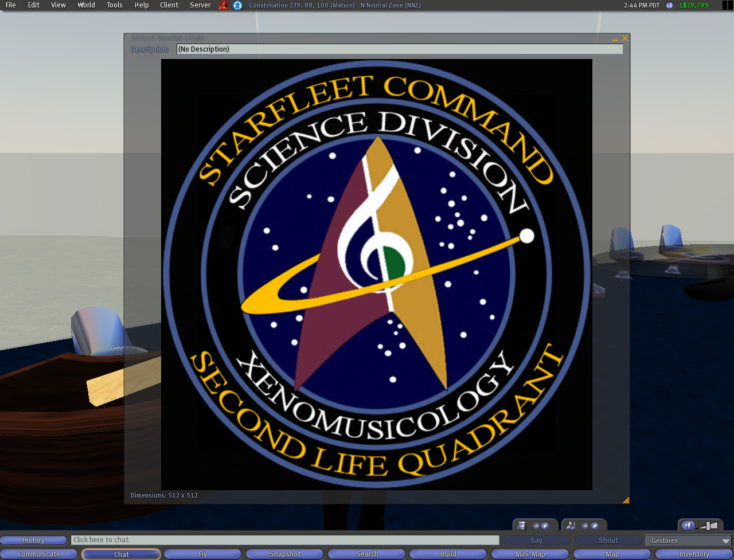Click the Constellation region location text
Image resolution: width=734 pixels, height=560 pixels.
pos(334,5)
